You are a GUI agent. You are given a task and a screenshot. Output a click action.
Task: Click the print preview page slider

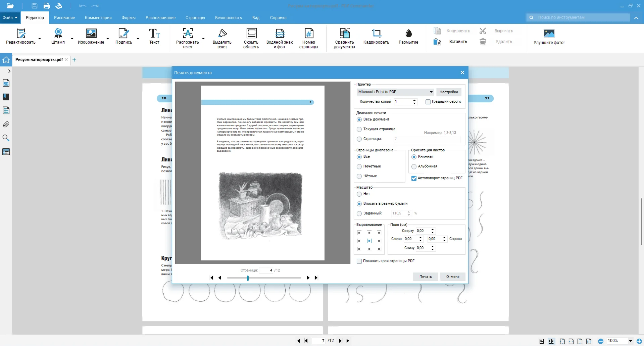(x=264, y=278)
